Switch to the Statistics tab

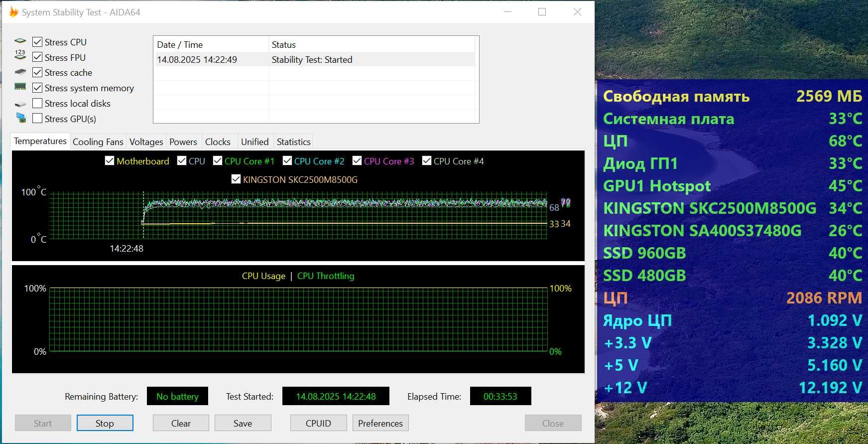294,142
